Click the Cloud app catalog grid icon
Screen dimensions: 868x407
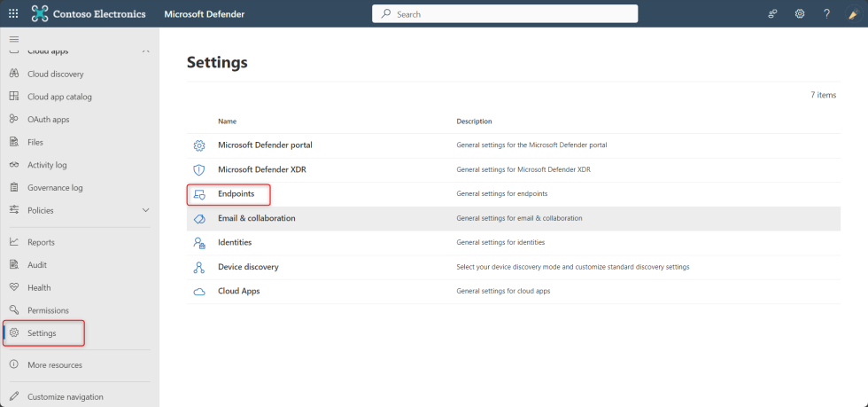coord(15,97)
